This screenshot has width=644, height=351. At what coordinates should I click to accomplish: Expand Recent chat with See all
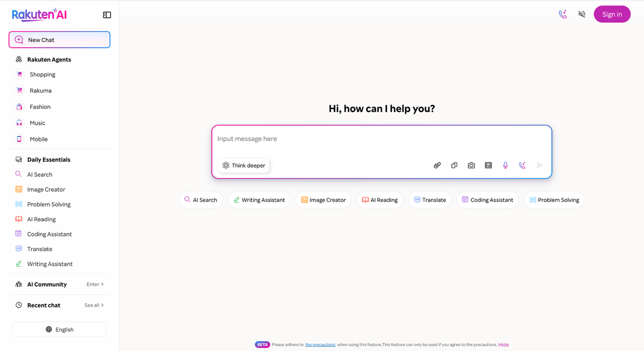94,305
